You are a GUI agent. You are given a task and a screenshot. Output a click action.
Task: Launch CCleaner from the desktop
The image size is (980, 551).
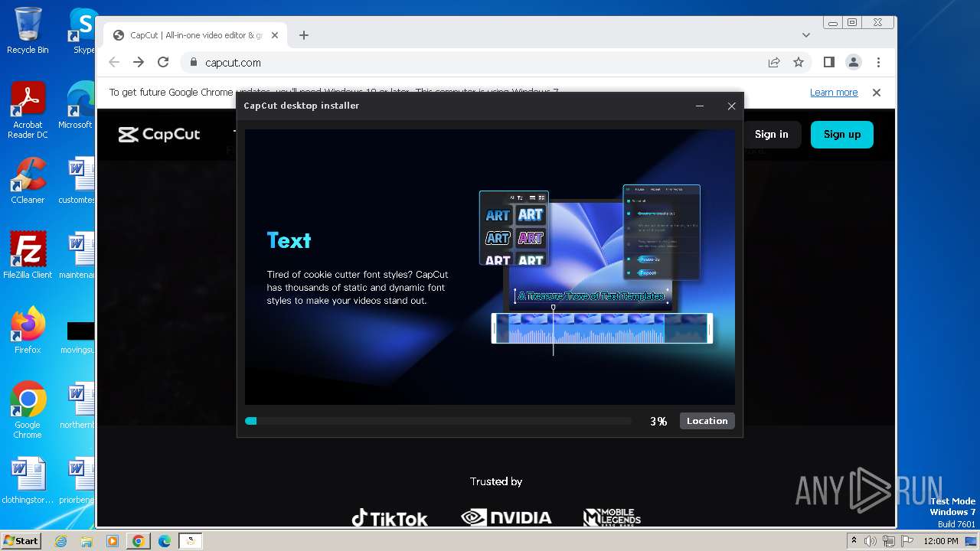28,181
